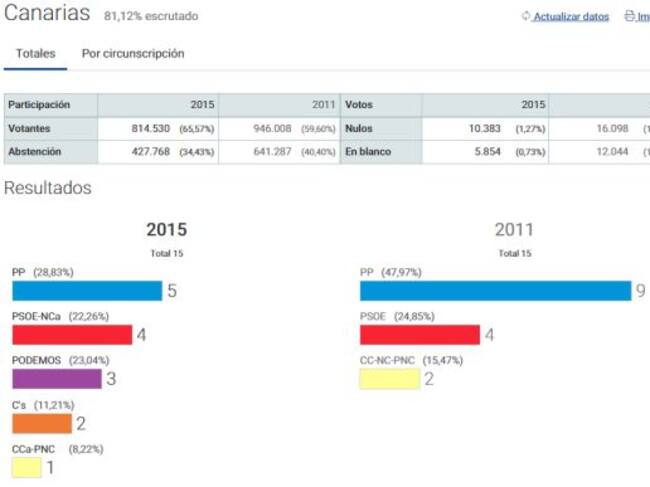This screenshot has height=487, width=650.
Task: Open the Por circunscripción tab
Action: click(133, 54)
